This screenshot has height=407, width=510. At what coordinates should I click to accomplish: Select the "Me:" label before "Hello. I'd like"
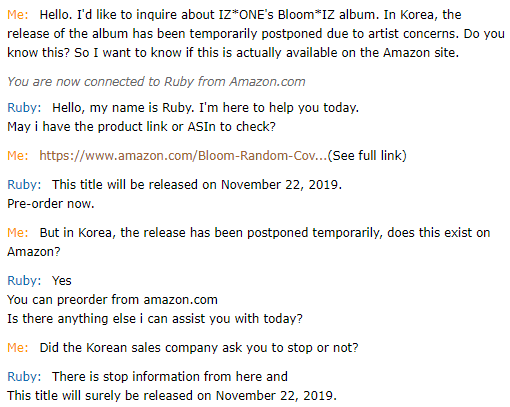coord(18,15)
